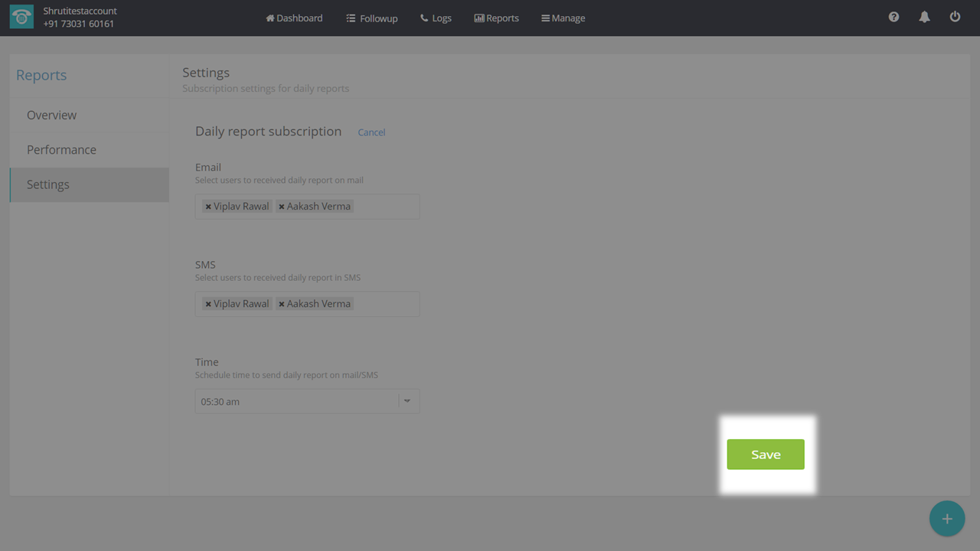
Task: Click the floating plus add button
Action: 947,519
